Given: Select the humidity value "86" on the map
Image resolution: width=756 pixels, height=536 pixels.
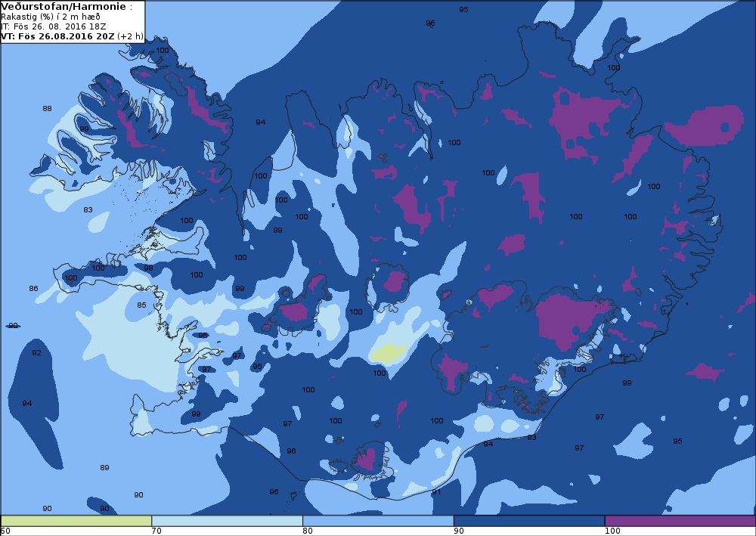Looking at the screenshot, I should 33,288.
